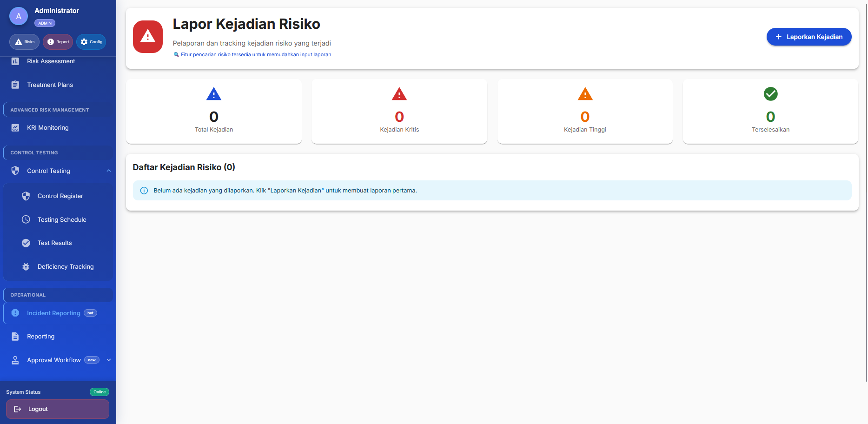Open the Control Register page
The image size is (868, 424).
(x=60, y=196)
